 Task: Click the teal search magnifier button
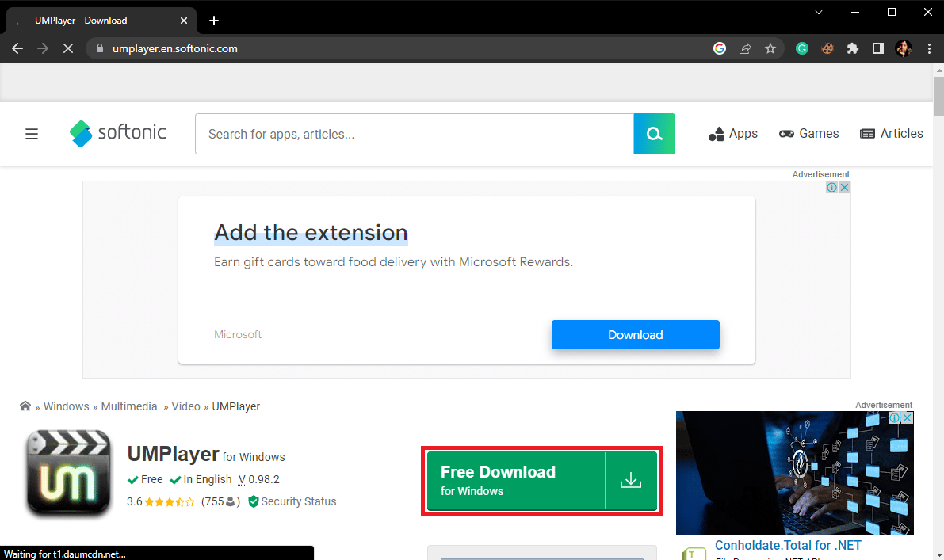click(x=655, y=134)
